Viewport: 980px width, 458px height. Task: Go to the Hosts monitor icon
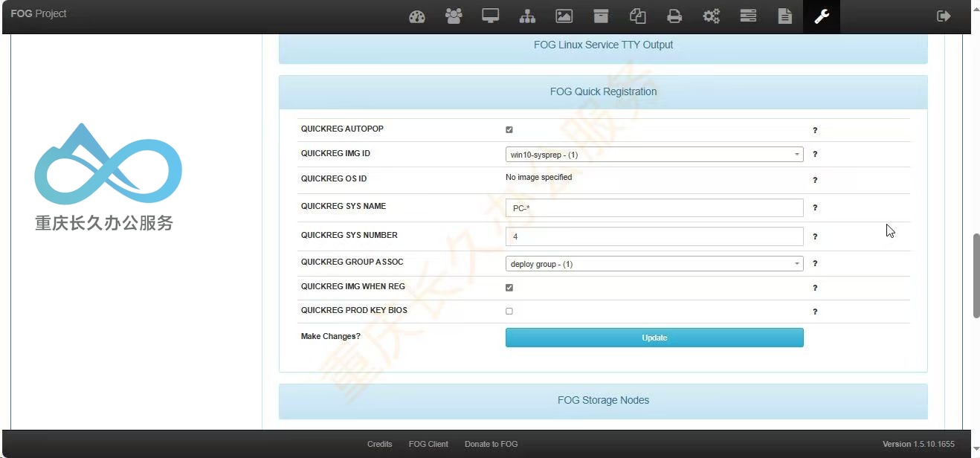coord(491,16)
